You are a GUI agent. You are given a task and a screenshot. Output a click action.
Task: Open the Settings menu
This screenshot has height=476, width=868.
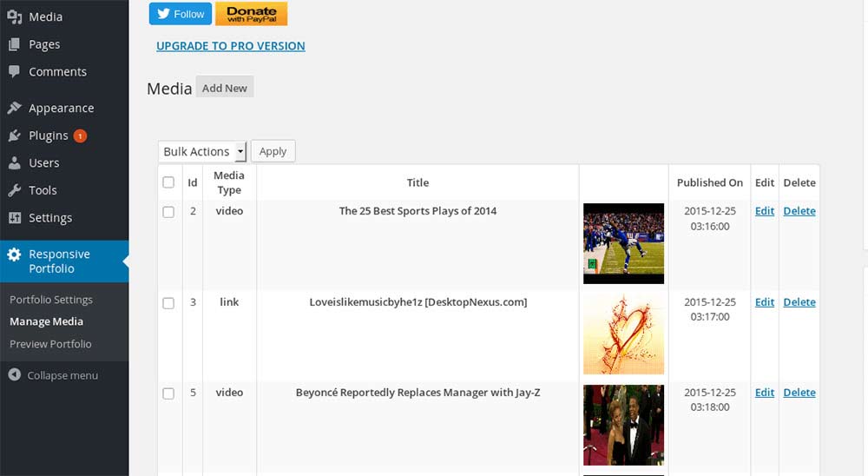click(49, 218)
